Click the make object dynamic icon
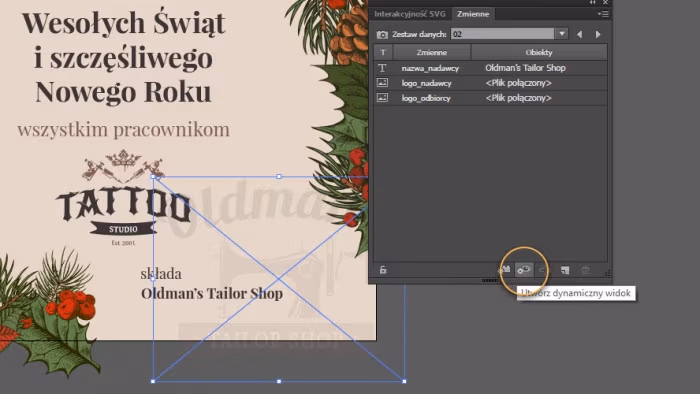The height and width of the screenshot is (394, 700). (x=505, y=270)
